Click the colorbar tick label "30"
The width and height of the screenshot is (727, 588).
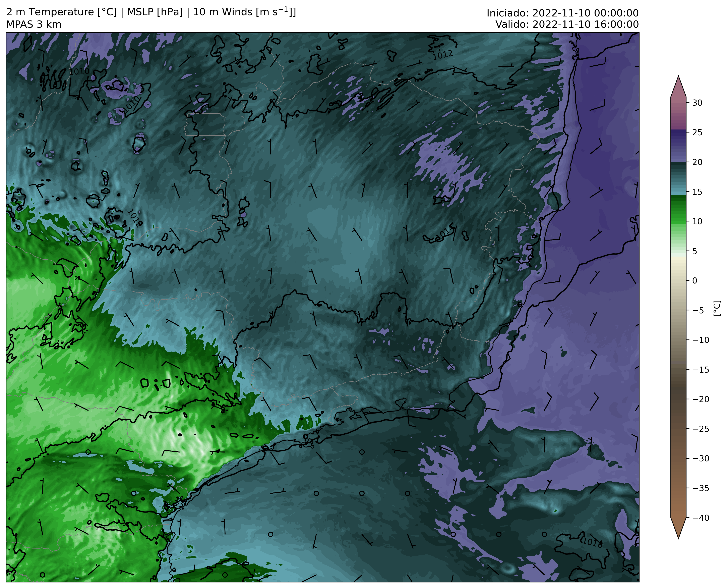pos(697,103)
